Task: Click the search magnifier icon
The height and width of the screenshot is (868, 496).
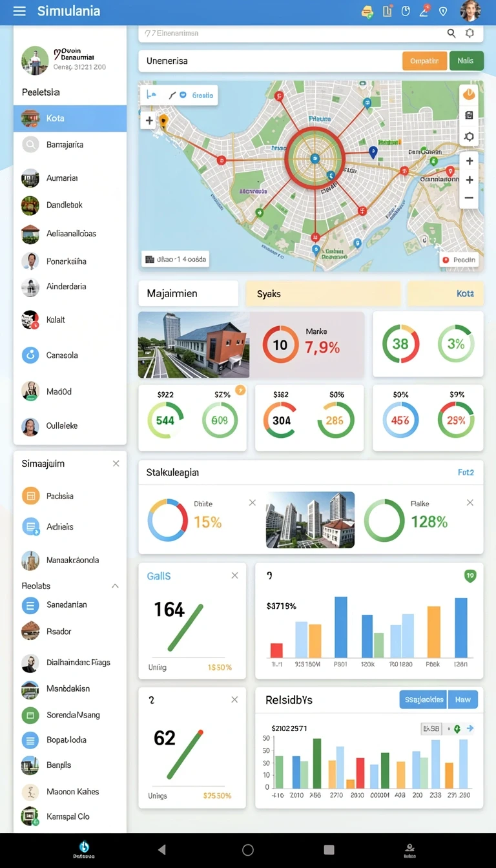Action: pyautogui.click(x=451, y=33)
